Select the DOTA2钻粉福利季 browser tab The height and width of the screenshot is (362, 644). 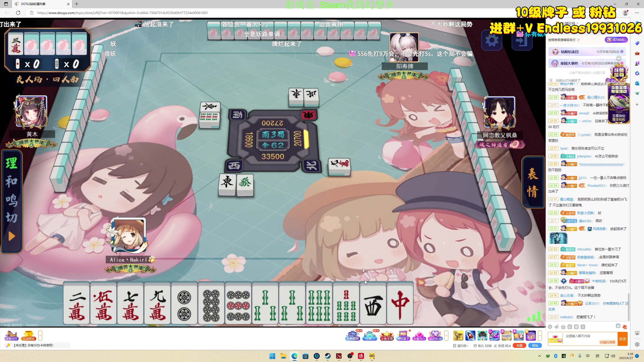pyautogui.click(x=42, y=4)
